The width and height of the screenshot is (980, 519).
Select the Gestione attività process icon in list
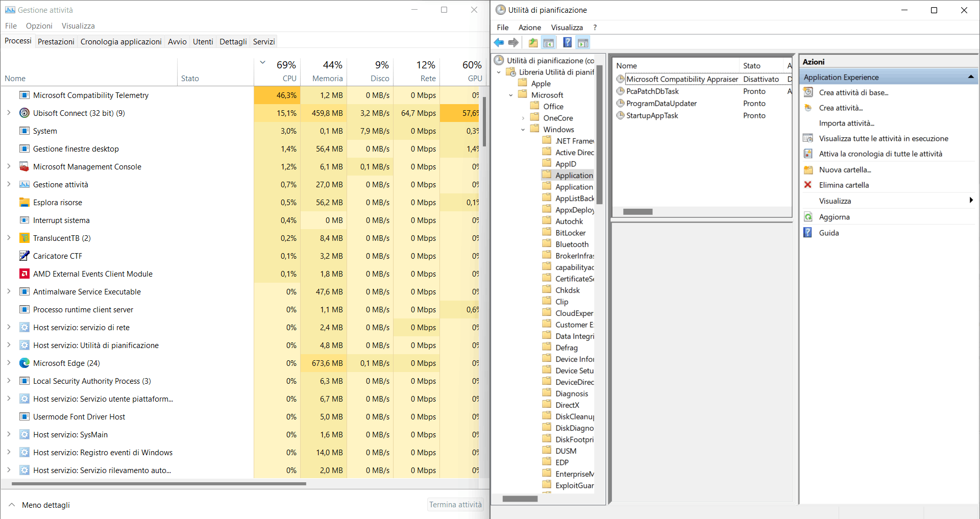click(x=24, y=184)
